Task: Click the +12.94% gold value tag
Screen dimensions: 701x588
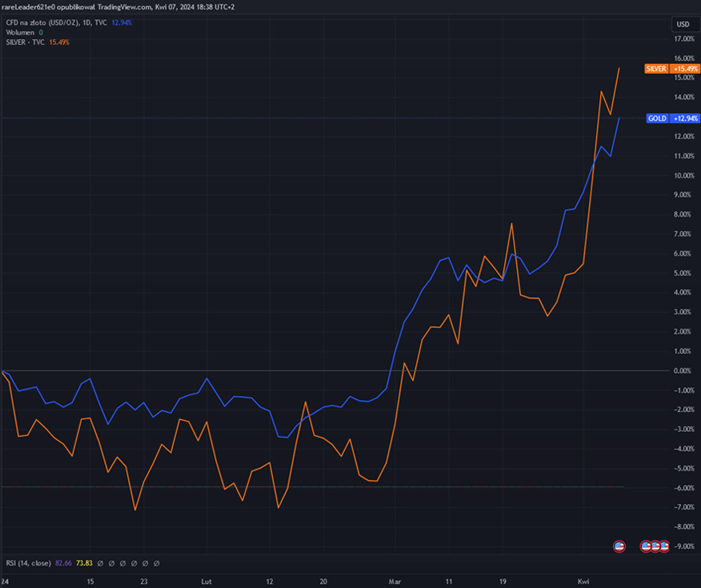Action: 685,118
